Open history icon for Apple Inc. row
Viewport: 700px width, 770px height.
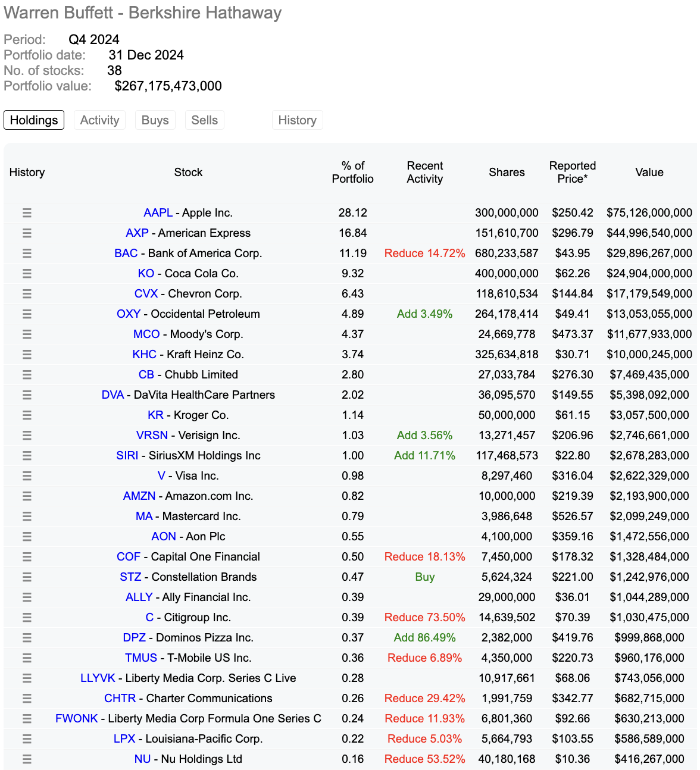[x=27, y=212]
